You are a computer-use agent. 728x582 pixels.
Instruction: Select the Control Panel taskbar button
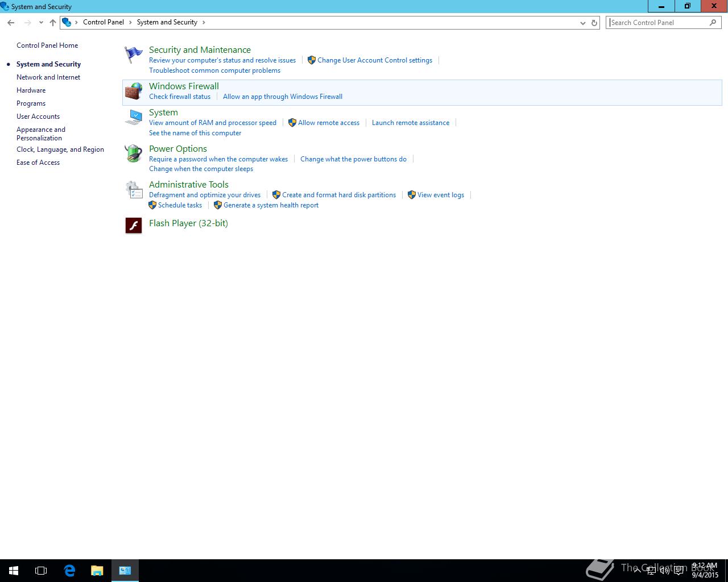tap(125, 571)
